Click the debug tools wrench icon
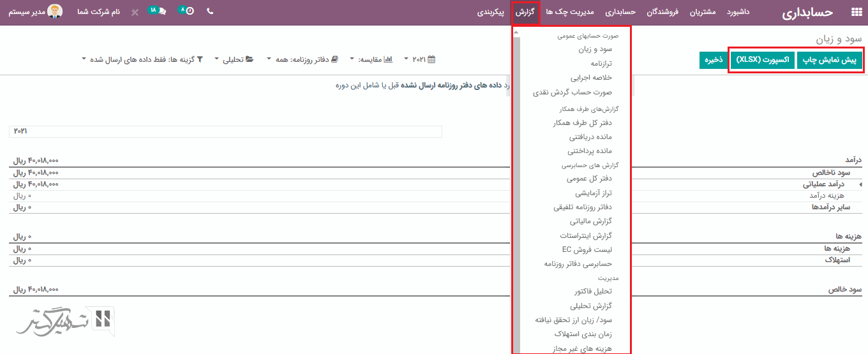Screen dimensions: 868x354 [134, 12]
